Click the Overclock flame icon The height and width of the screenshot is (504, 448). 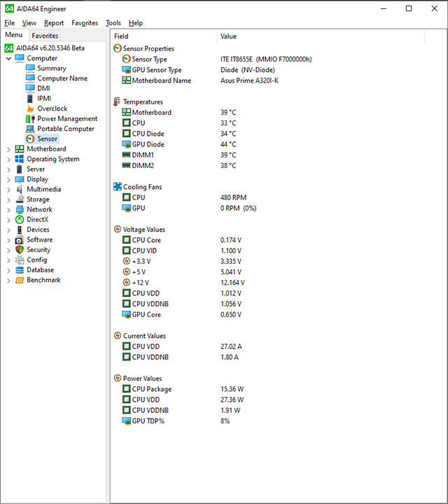coord(30,108)
